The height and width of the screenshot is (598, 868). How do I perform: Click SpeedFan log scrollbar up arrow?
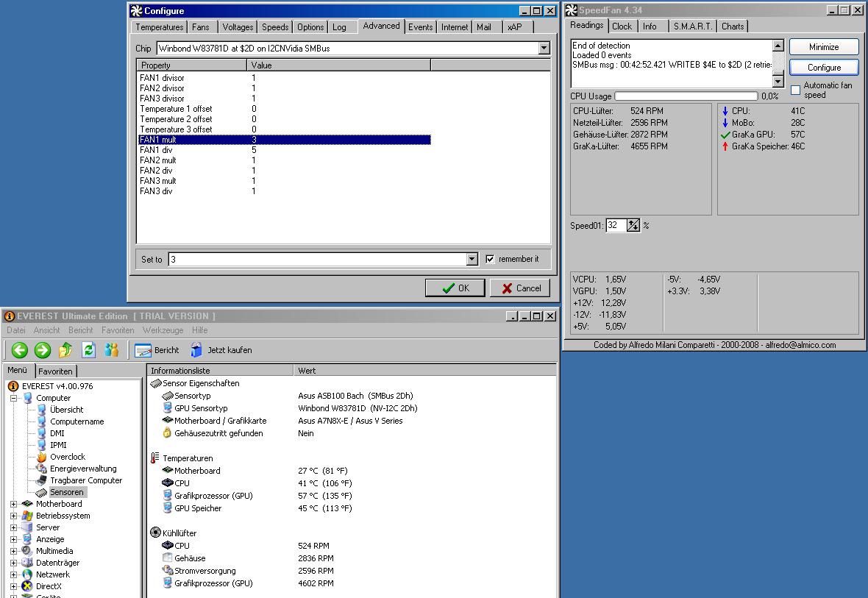click(778, 46)
